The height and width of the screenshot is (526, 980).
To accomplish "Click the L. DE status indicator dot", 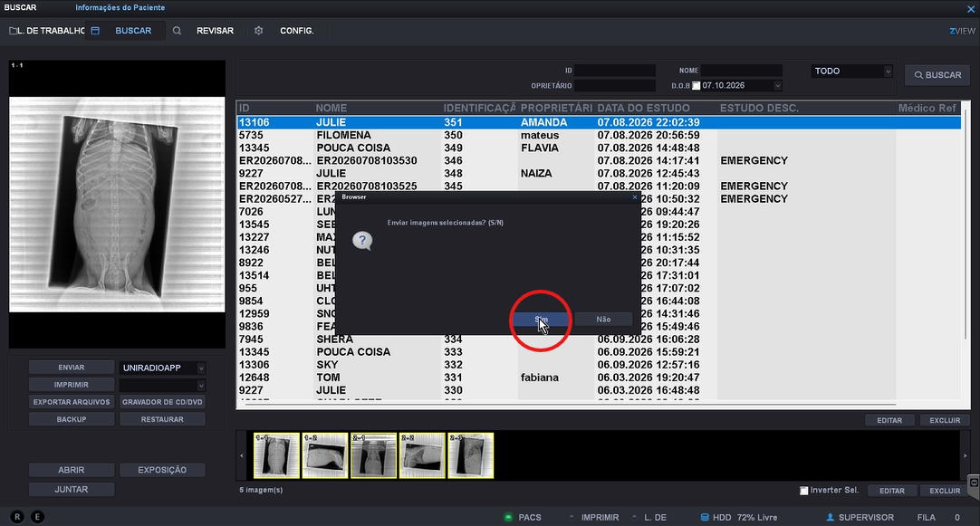I will (x=634, y=517).
